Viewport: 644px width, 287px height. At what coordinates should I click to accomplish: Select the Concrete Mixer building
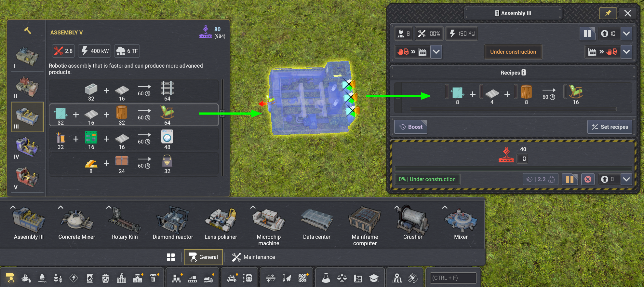pyautogui.click(x=77, y=225)
